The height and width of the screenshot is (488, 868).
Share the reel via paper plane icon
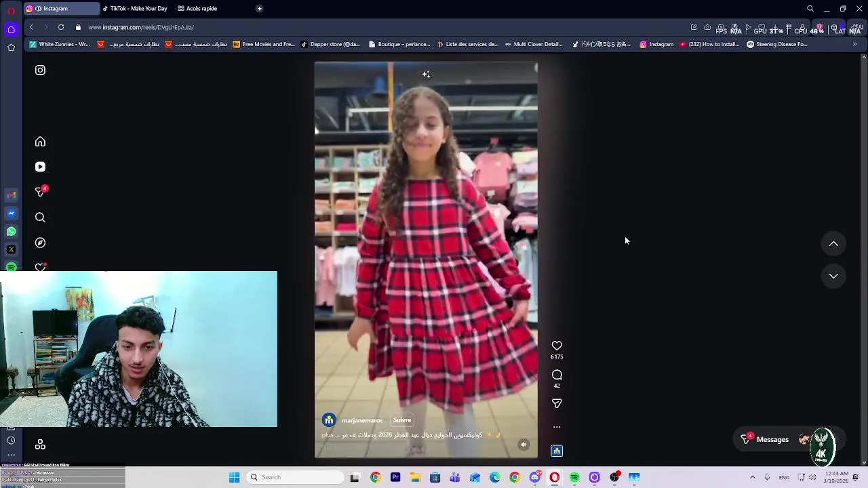pos(557,403)
